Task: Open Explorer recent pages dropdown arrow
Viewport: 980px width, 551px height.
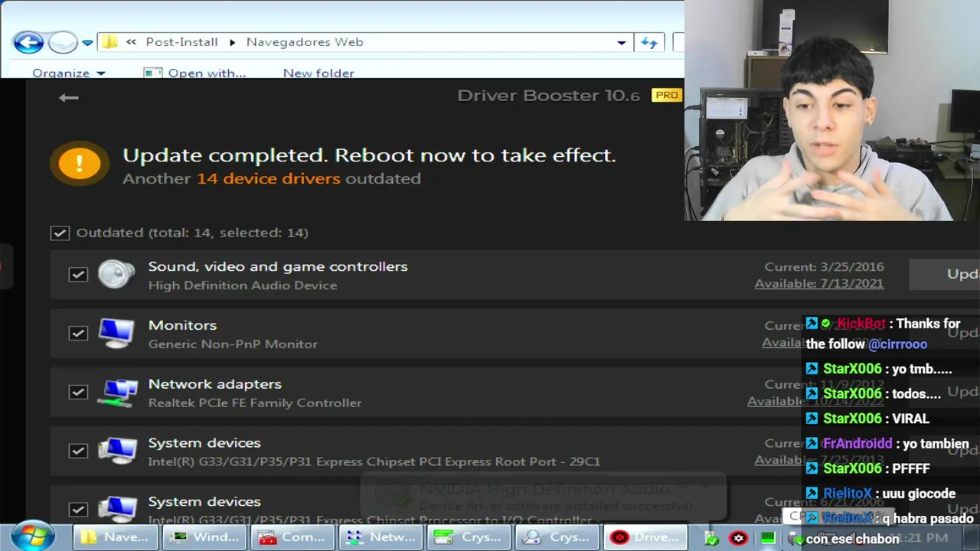Action: [87, 43]
